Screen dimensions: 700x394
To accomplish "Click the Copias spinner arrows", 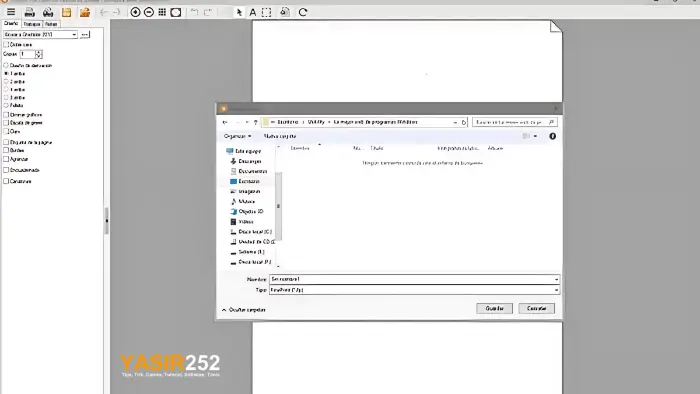I will tap(39, 54).
